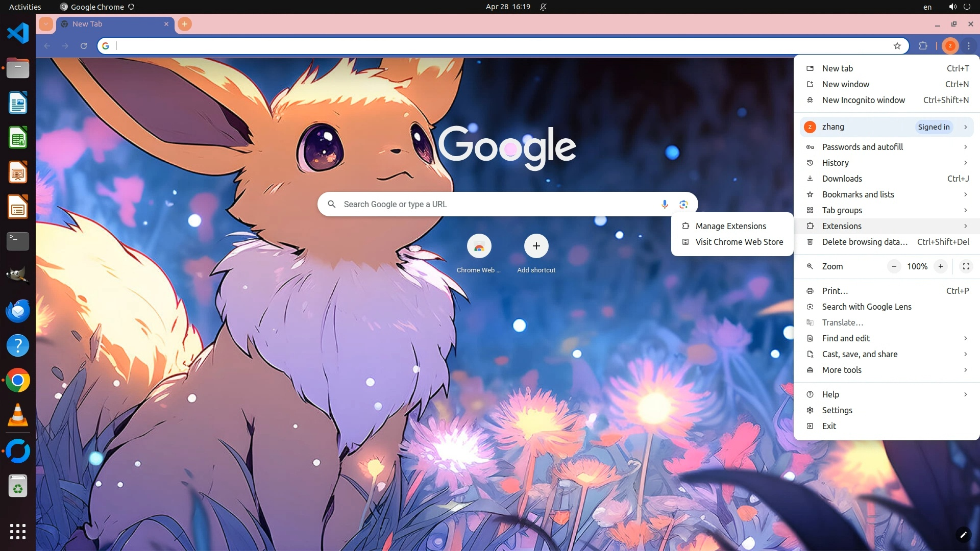Click the reload page icon
The width and height of the screenshot is (980, 551).
(84, 46)
